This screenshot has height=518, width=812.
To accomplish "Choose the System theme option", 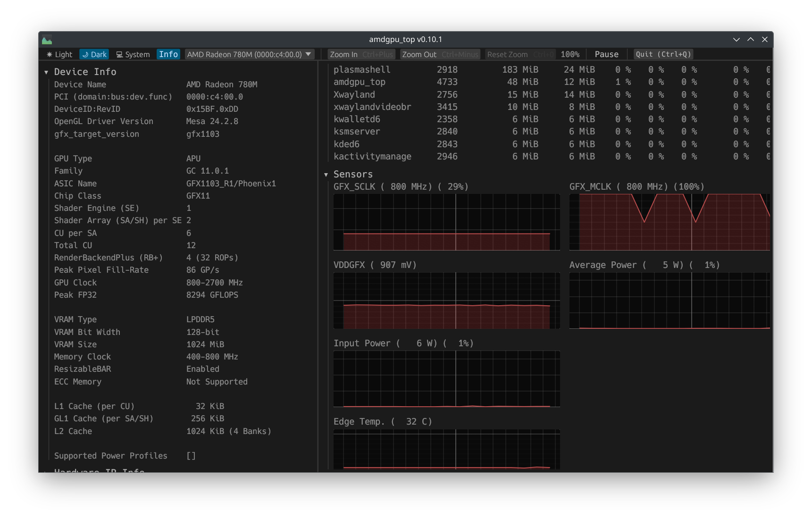I will (133, 55).
